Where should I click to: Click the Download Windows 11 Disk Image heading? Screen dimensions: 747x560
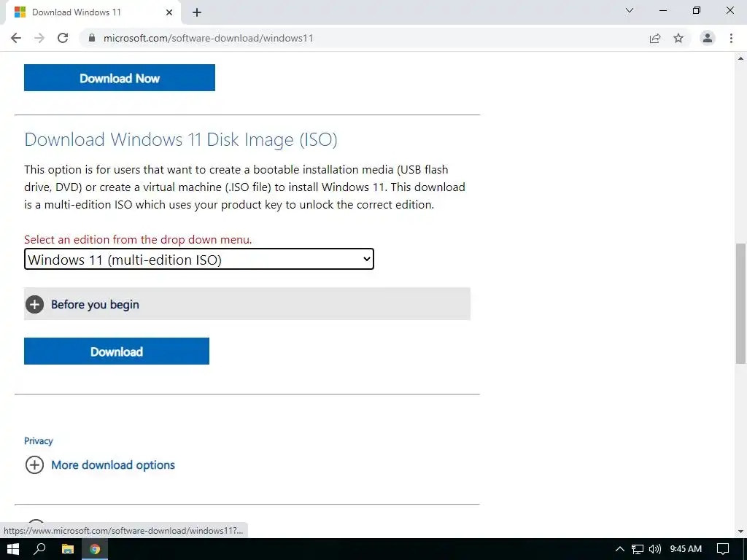coord(181,139)
